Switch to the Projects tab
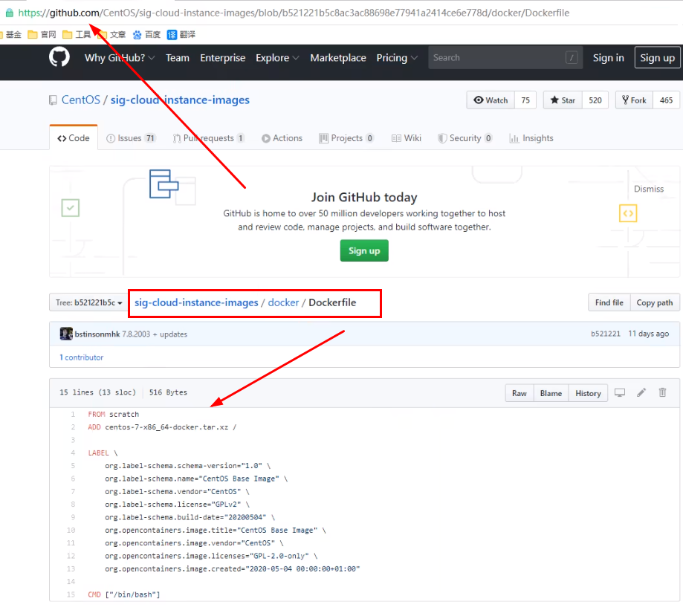 pos(346,138)
